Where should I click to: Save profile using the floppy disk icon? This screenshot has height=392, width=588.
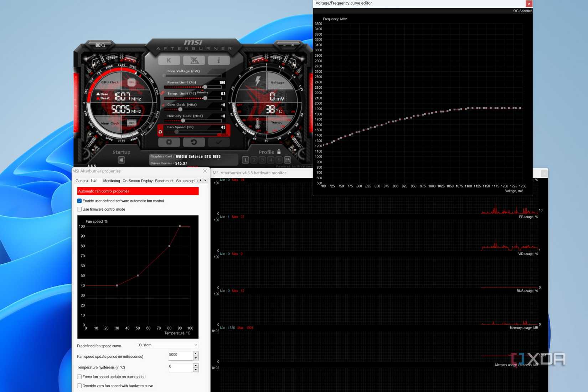(288, 160)
